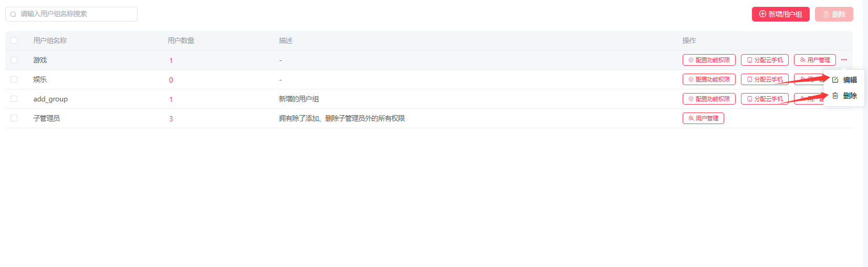Click 分配云手机 in the add_group row
868x267 pixels.
(765, 99)
